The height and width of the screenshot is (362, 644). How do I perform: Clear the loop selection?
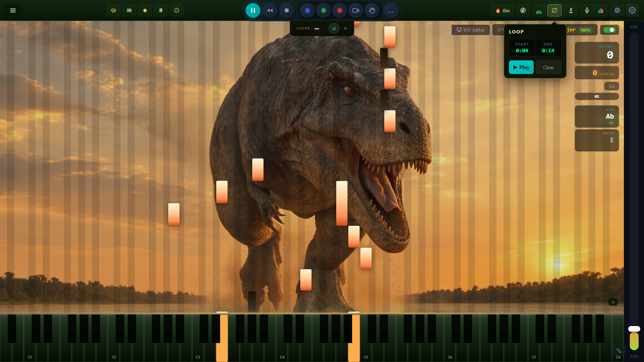(x=548, y=67)
